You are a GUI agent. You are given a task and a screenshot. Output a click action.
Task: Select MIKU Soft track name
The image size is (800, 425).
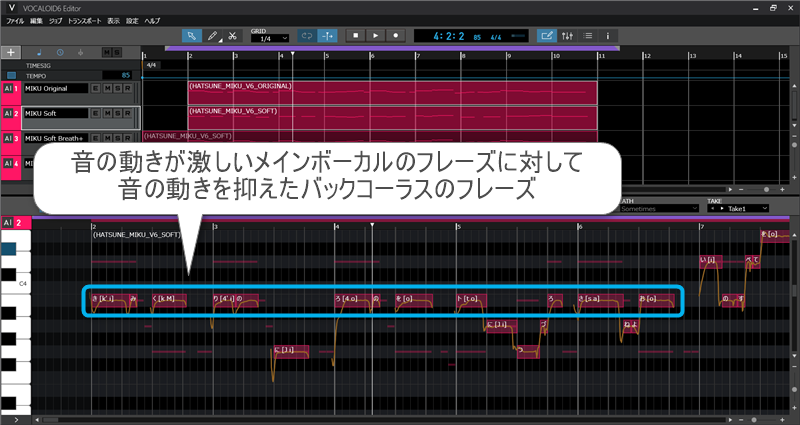pos(56,113)
